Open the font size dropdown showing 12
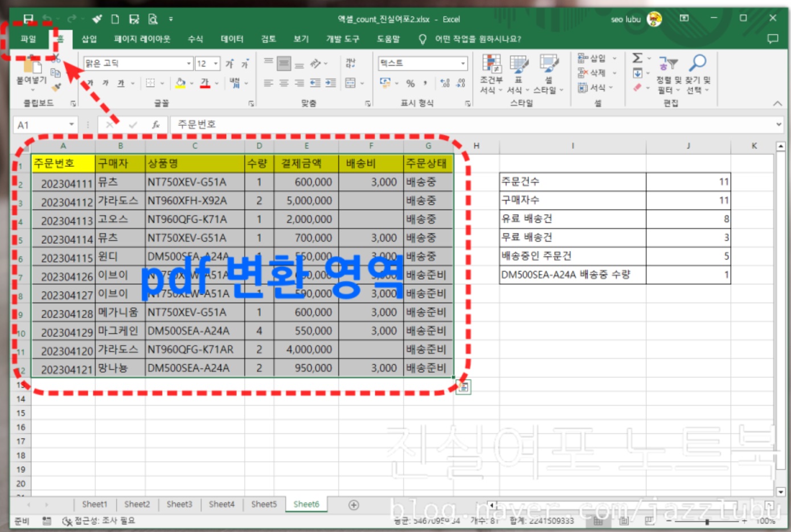Image resolution: width=791 pixels, height=532 pixels. point(216,63)
